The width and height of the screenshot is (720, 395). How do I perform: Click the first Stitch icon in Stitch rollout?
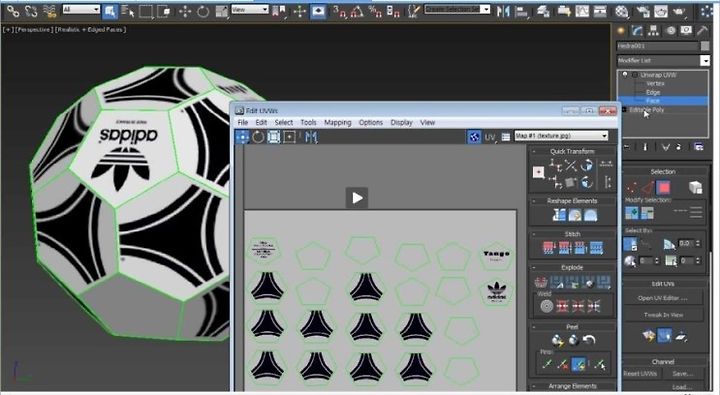click(549, 248)
